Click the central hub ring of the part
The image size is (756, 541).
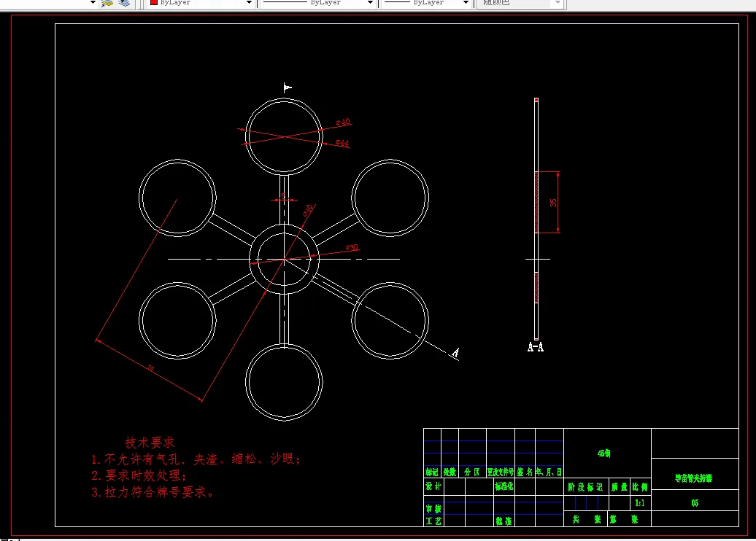(284, 259)
